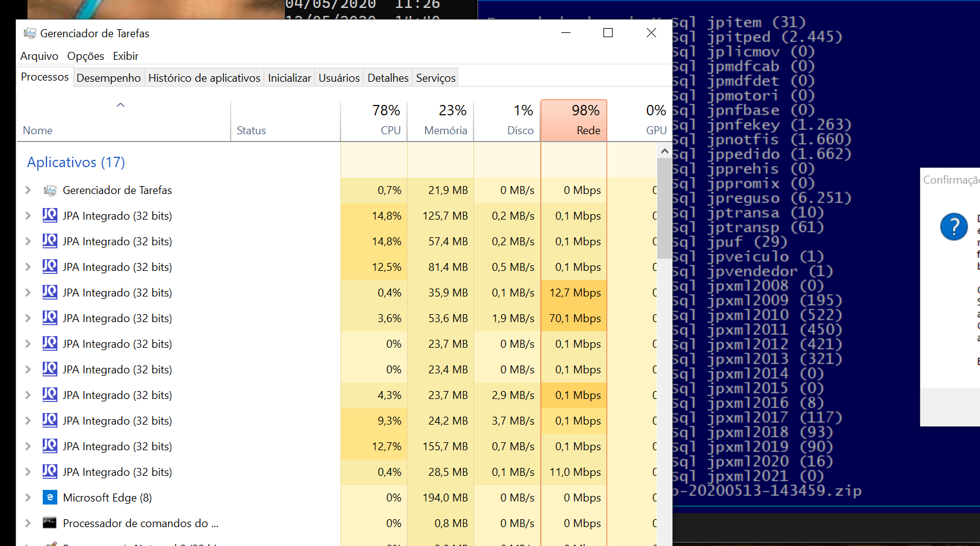The image size is (980, 546).
Task: Click the JPA Integrado icon in the 57,4 MB row
Action: click(50, 241)
